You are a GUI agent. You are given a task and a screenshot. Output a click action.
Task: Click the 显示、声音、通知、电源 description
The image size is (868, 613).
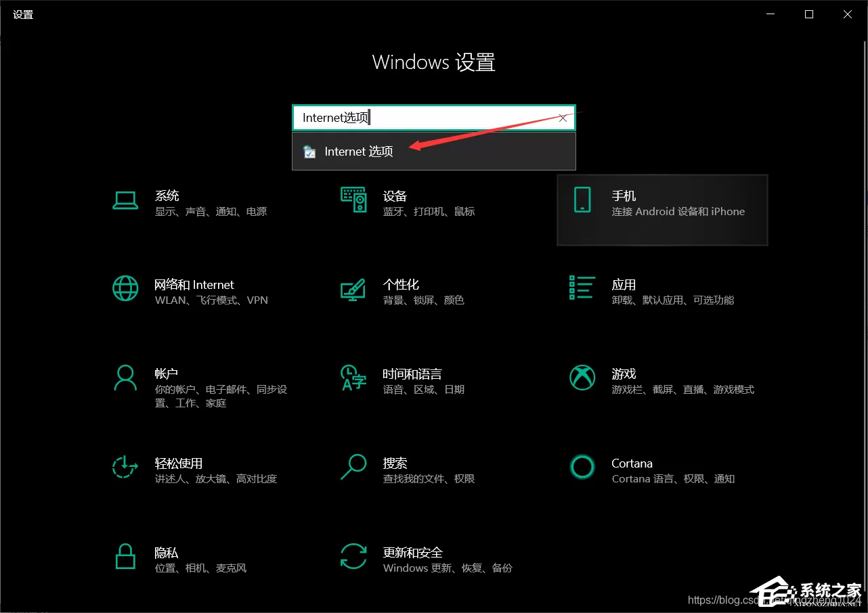[x=211, y=212]
